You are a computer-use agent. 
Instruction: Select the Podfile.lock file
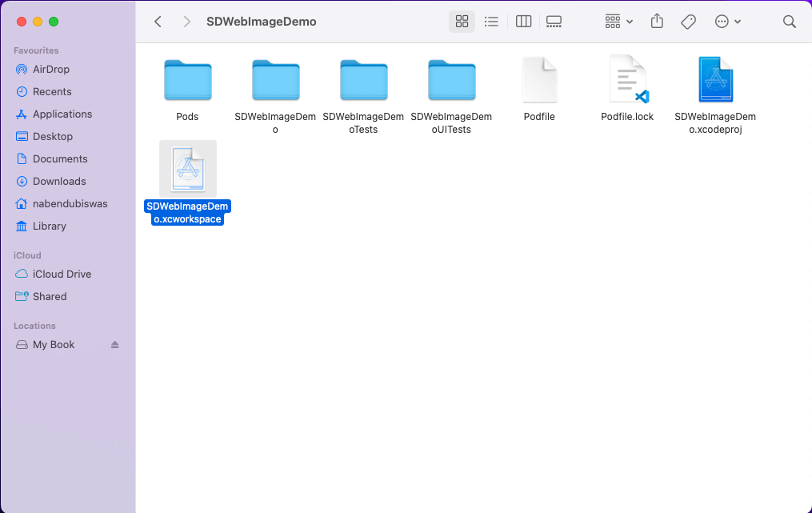click(627, 80)
